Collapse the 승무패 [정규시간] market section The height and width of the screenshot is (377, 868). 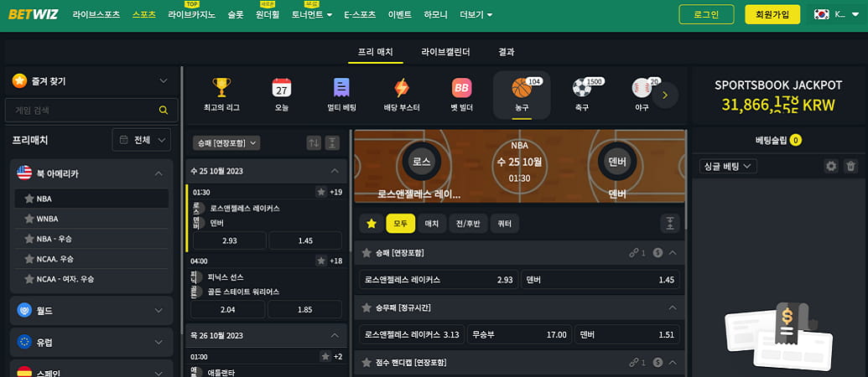(673, 307)
